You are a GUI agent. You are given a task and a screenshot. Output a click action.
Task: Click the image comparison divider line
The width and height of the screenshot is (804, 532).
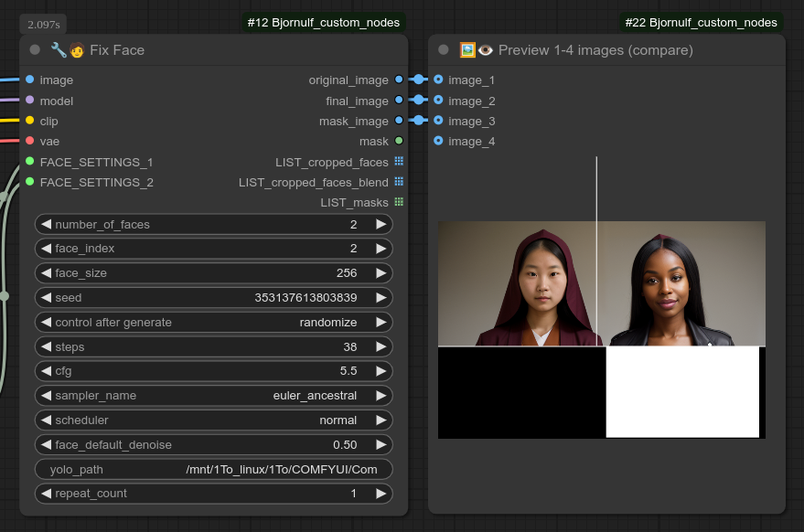click(596, 274)
